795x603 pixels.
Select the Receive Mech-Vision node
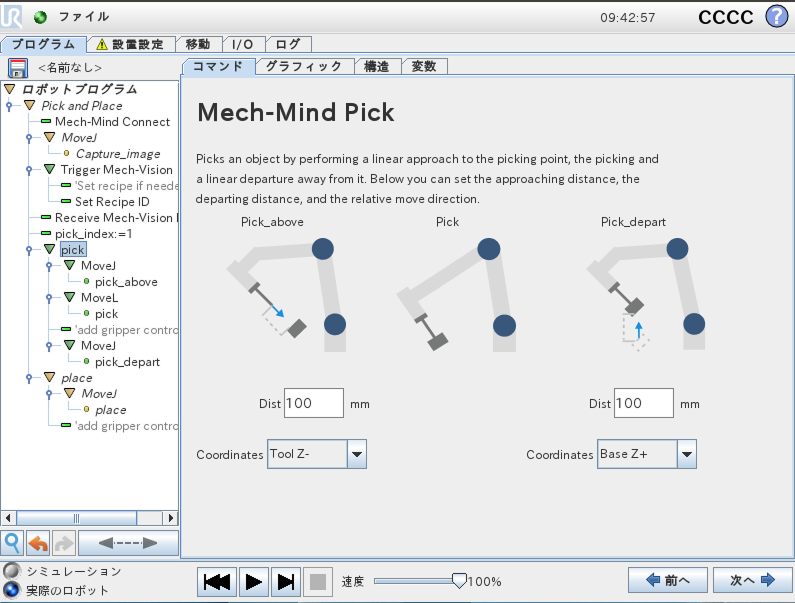coord(117,218)
